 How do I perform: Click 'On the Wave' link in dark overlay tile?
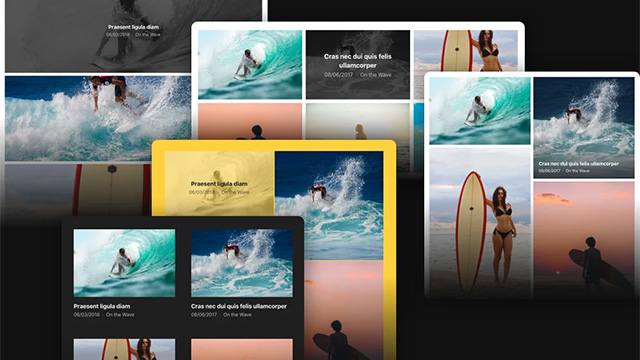376,75
